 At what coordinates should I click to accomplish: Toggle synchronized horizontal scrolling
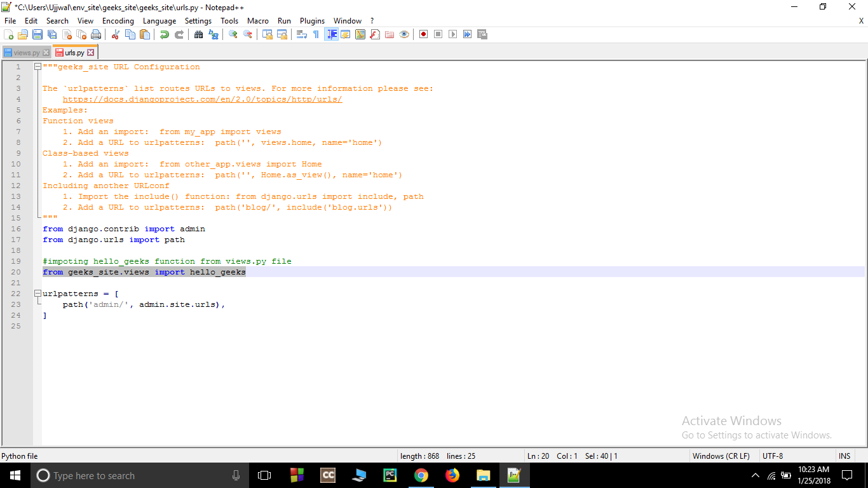[x=282, y=34]
